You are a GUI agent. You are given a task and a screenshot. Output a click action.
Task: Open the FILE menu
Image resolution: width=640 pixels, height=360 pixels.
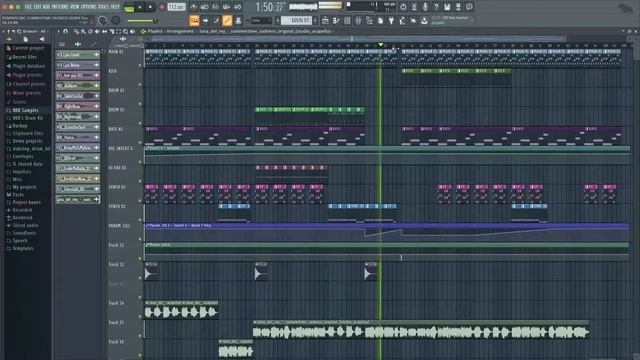point(28,7)
